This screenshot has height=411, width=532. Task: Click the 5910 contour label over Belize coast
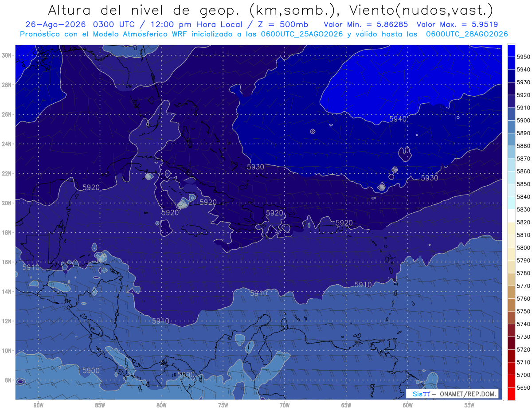pyautogui.click(x=31, y=268)
